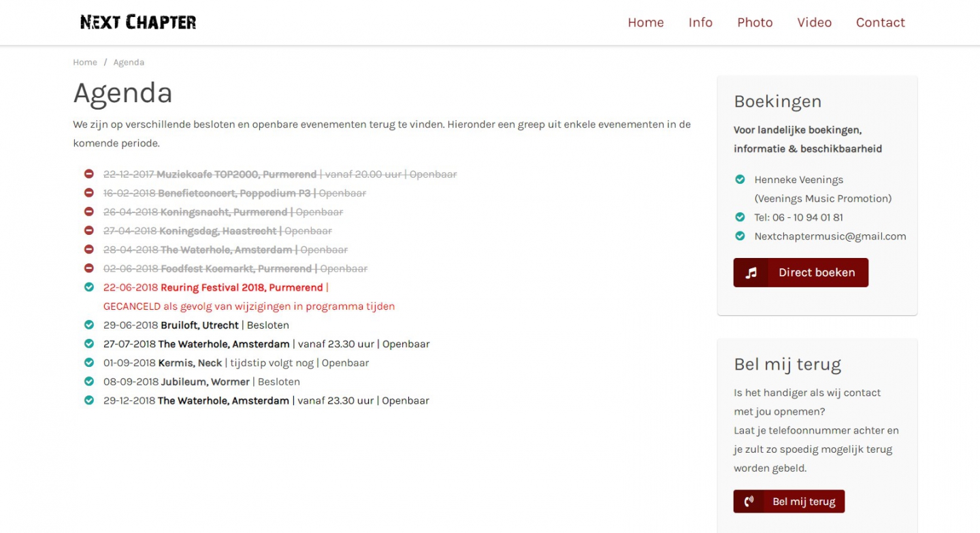The image size is (980, 533).
Task: Click the check icon beside the telephone number
Action: (740, 217)
